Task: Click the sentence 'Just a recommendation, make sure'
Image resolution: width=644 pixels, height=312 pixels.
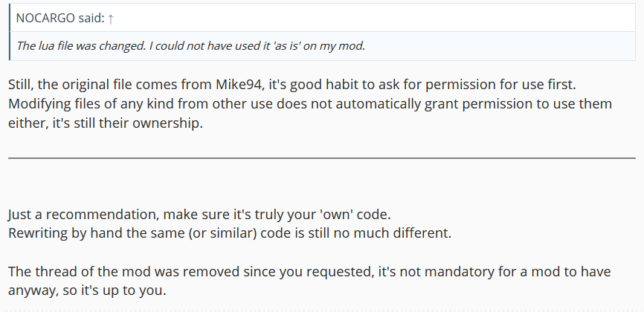Action: point(199,214)
